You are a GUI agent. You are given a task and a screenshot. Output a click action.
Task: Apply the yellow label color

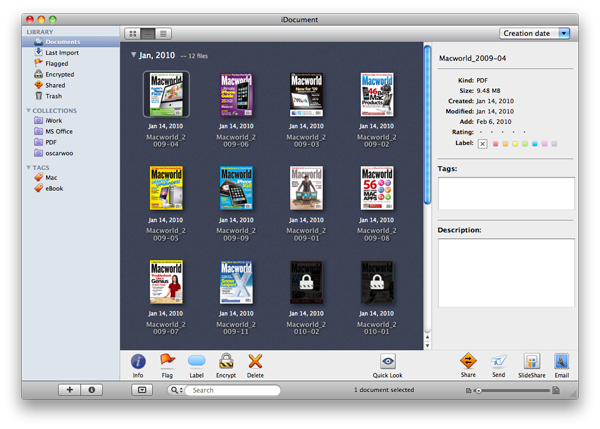coord(515,144)
